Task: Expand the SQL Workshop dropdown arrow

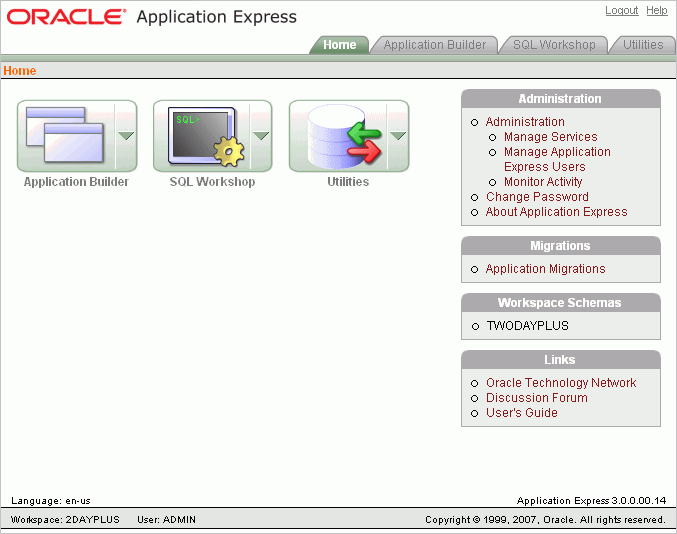Action: pyautogui.click(x=261, y=136)
